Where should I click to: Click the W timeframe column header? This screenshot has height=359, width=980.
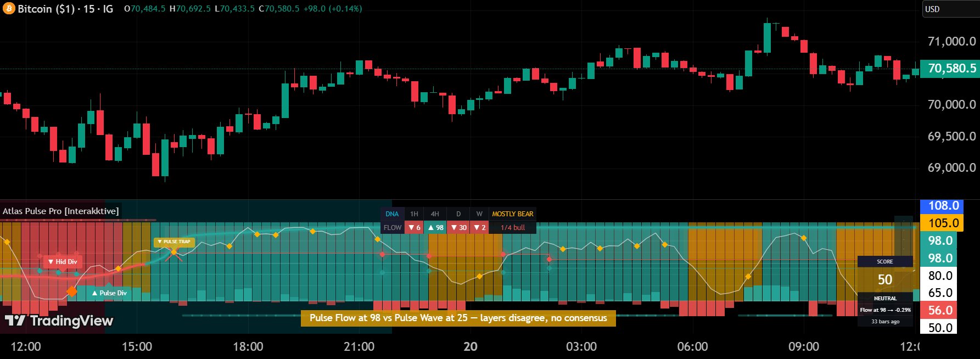point(479,214)
